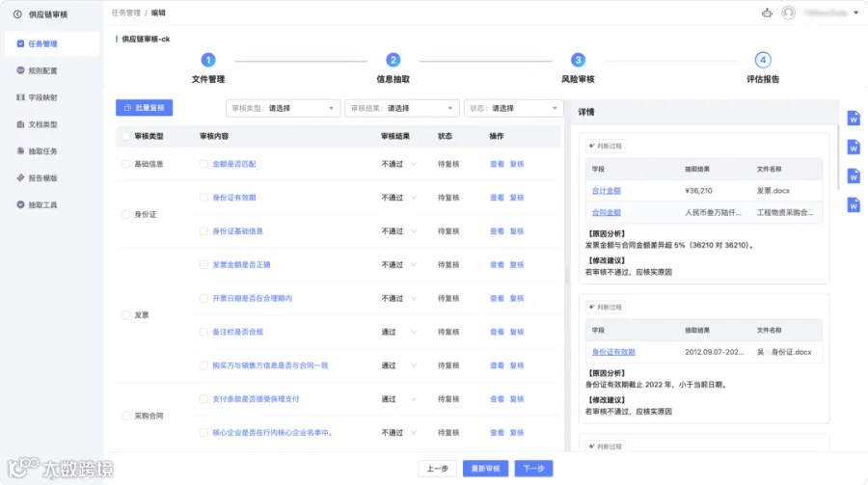Click step 1 circle for 文件管理
Image resolution: width=868 pixels, height=485 pixels.
tap(208, 60)
